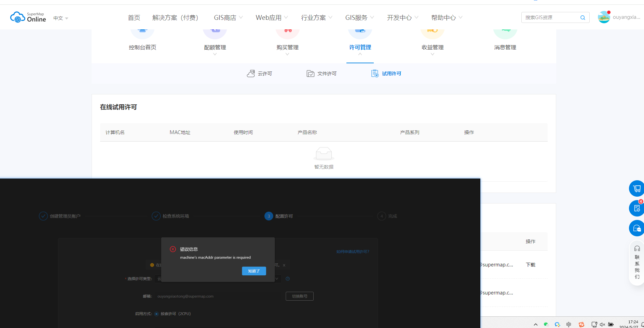Click the step 4 完成 circle

[x=382, y=216]
